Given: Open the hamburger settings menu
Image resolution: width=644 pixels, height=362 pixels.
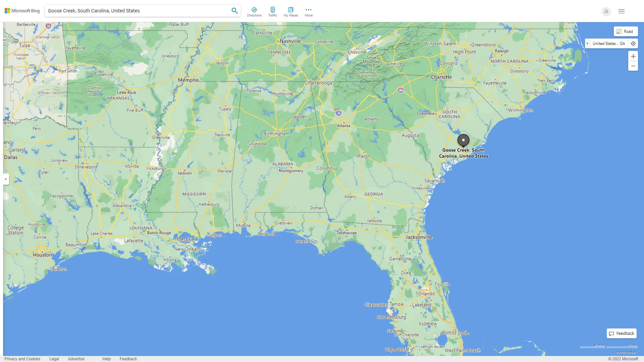Looking at the screenshot, I should click(x=622, y=11).
